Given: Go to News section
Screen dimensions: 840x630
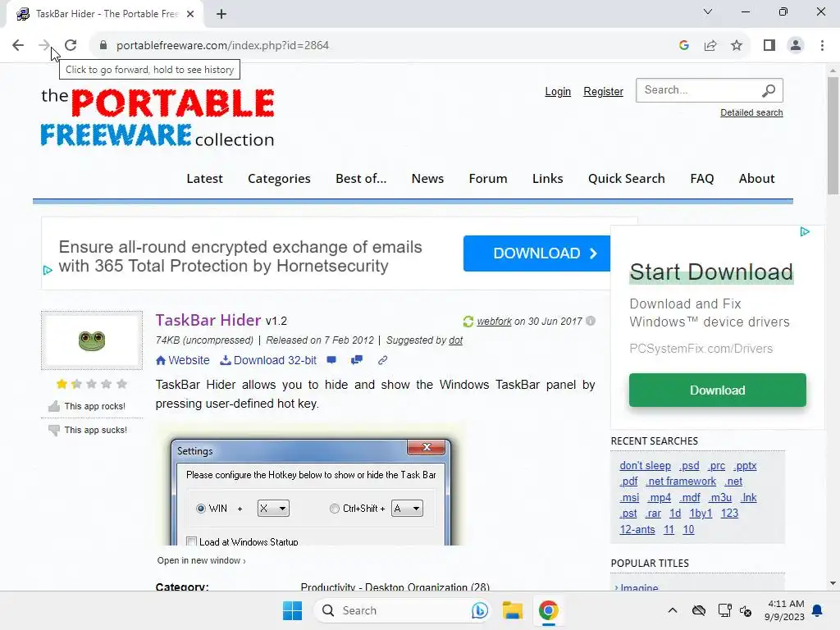Looking at the screenshot, I should click(x=427, y=178).
